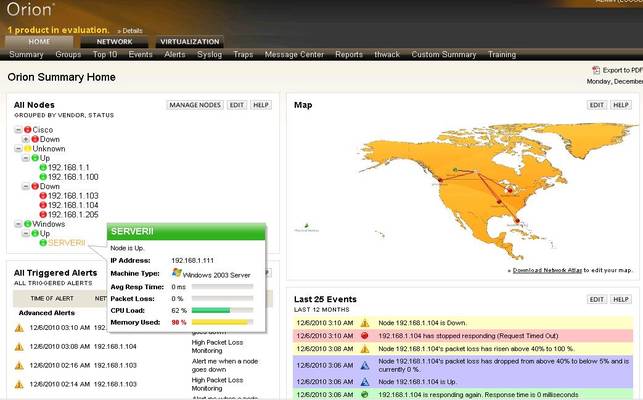Switch to the NETWORK tab
643x400 pixels.
point(114,42)
